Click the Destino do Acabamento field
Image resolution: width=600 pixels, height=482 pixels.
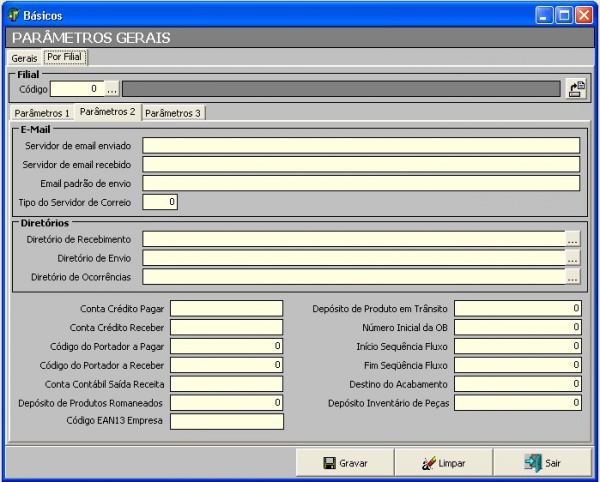(x=518, y=384)
